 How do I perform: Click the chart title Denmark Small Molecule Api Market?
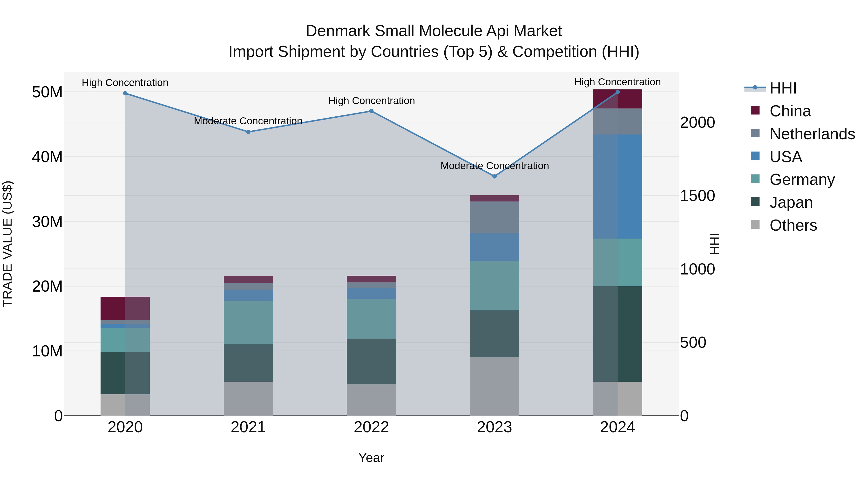[x=434, y=31]
